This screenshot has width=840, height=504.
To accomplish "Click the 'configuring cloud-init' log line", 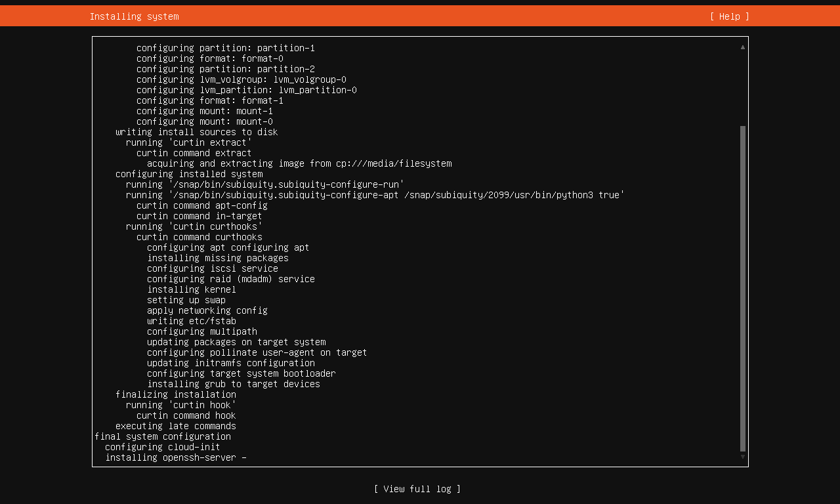I will (x=163, y=447).
